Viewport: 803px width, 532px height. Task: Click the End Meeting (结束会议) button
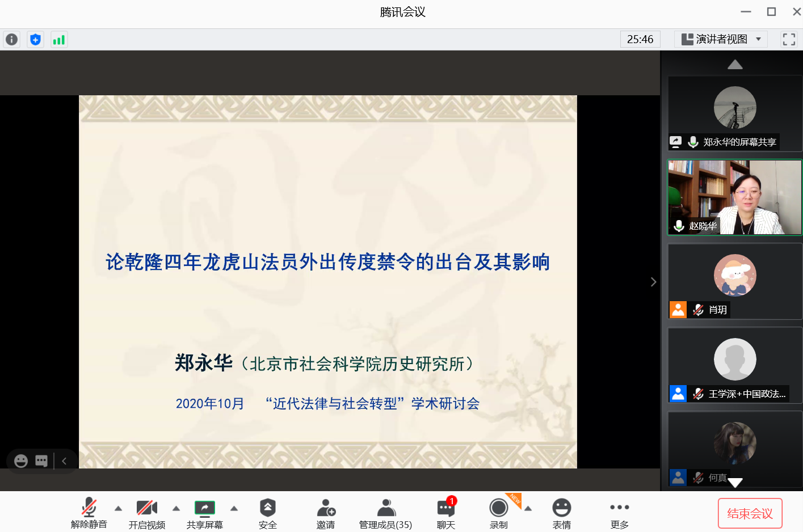(x=750, y=513)
